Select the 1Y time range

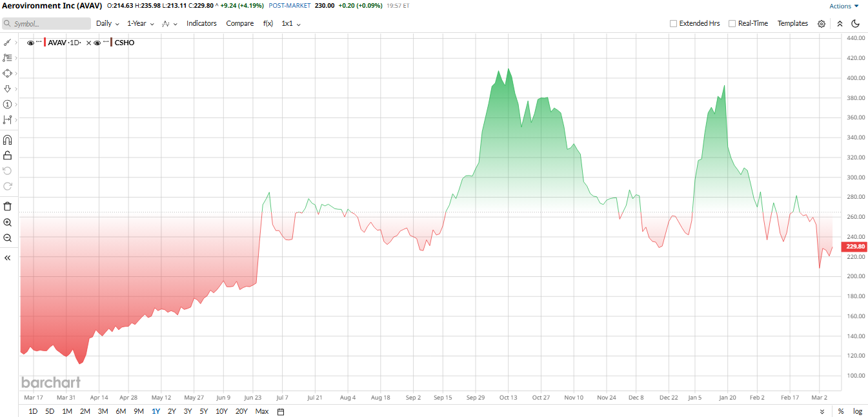[x=156, y=411]
